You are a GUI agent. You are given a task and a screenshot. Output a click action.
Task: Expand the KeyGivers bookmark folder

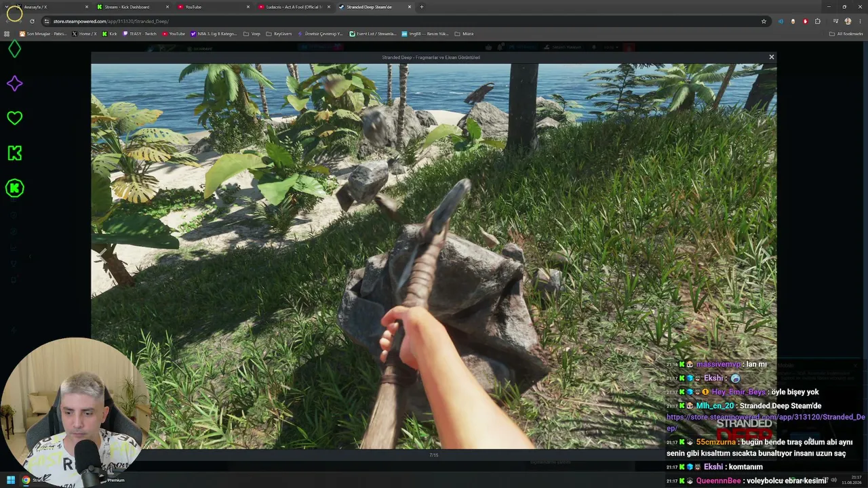(279, 33)
